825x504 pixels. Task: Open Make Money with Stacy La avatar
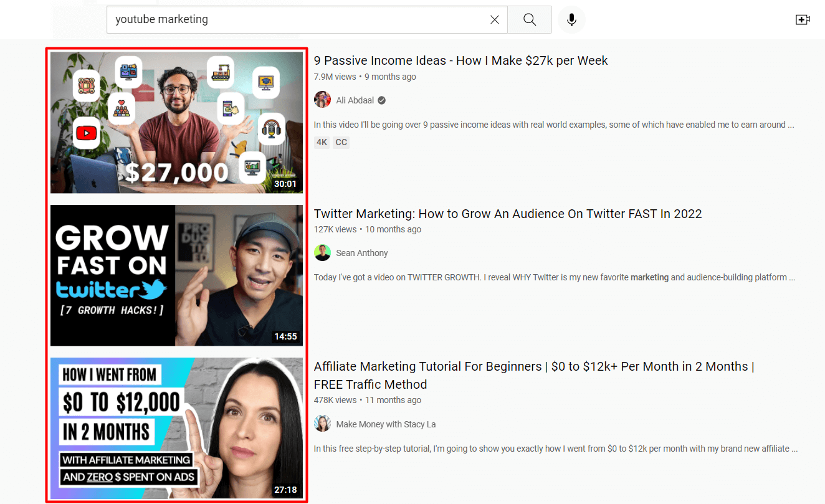(x=322, y=424)
